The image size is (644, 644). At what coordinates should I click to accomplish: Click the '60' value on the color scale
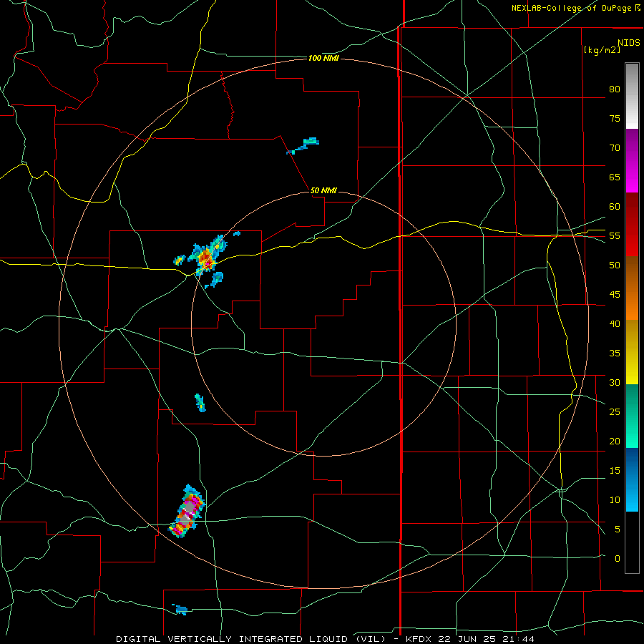tap(615, 207)
